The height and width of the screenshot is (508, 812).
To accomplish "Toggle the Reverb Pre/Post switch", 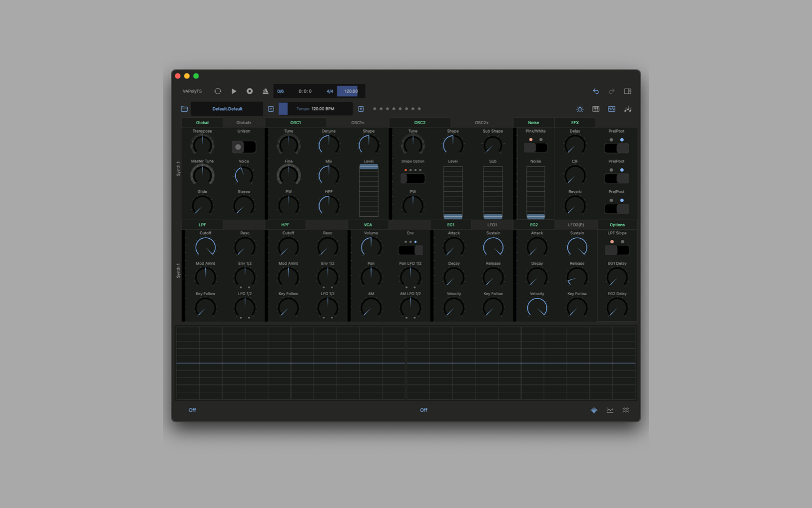I will (x=617, y=209).
